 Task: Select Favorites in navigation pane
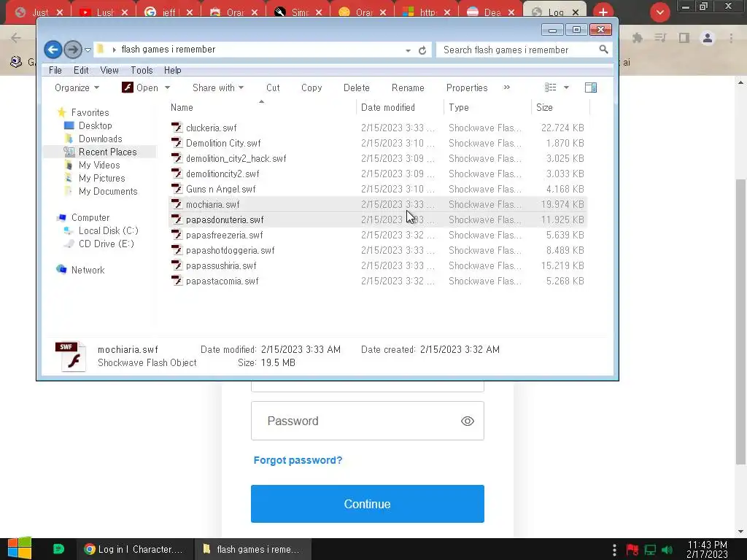(83, 113)
